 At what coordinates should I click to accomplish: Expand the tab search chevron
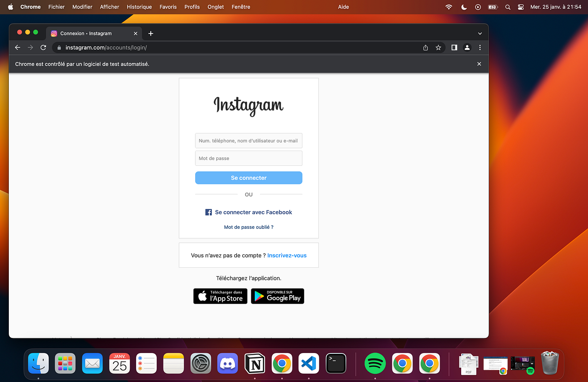coord(480,34)
